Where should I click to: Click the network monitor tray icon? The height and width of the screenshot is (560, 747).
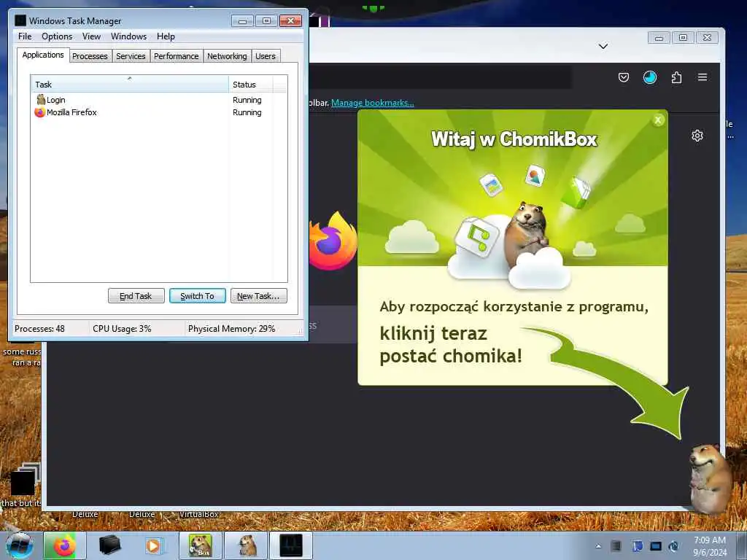[x=656, y=545]
